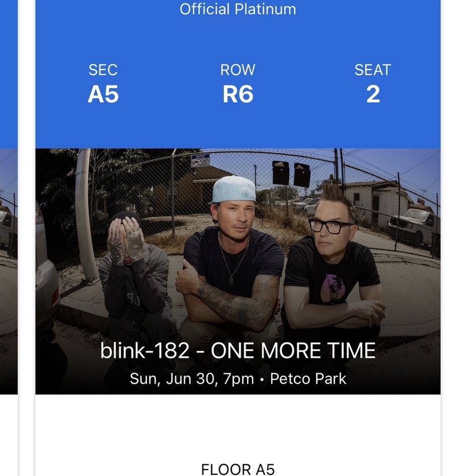Tap the SEC A5 section value
The width and height of the screenshot is (476, 476).
coord(103,94)
